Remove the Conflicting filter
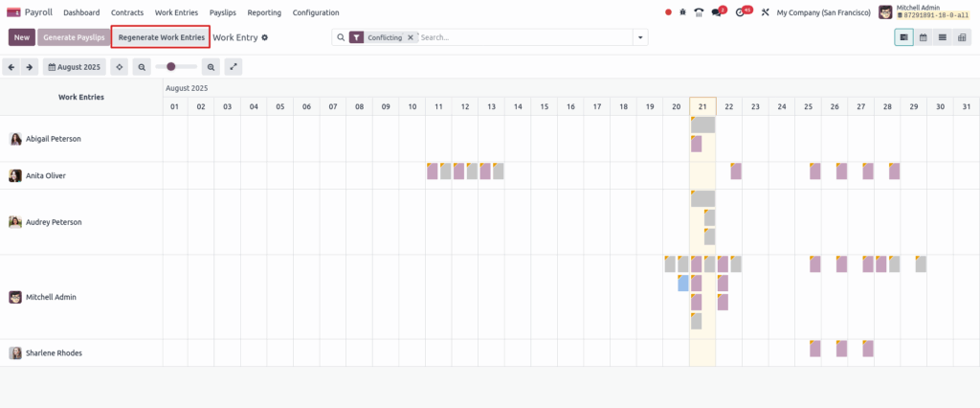The width and height of the screenshot is (980, 408). pos(410,37)
